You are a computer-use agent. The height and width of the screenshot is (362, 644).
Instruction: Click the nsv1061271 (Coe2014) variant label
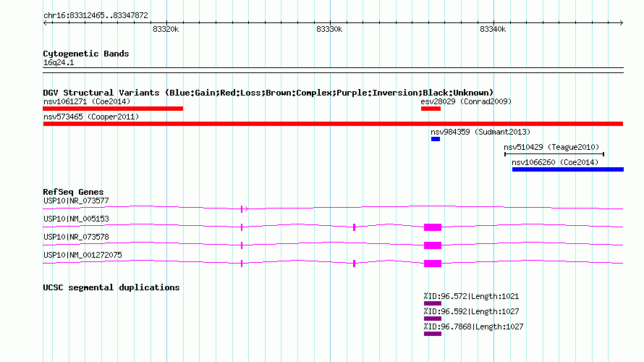pyautogui.click(x=87, y=101)
